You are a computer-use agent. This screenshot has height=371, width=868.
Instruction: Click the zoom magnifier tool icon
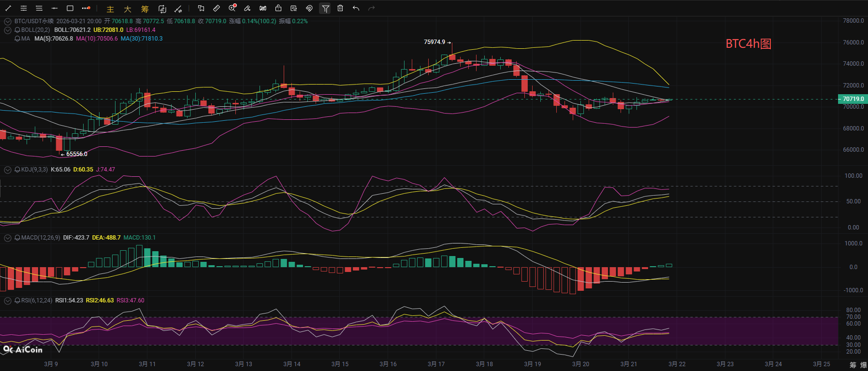coord(232,8)
